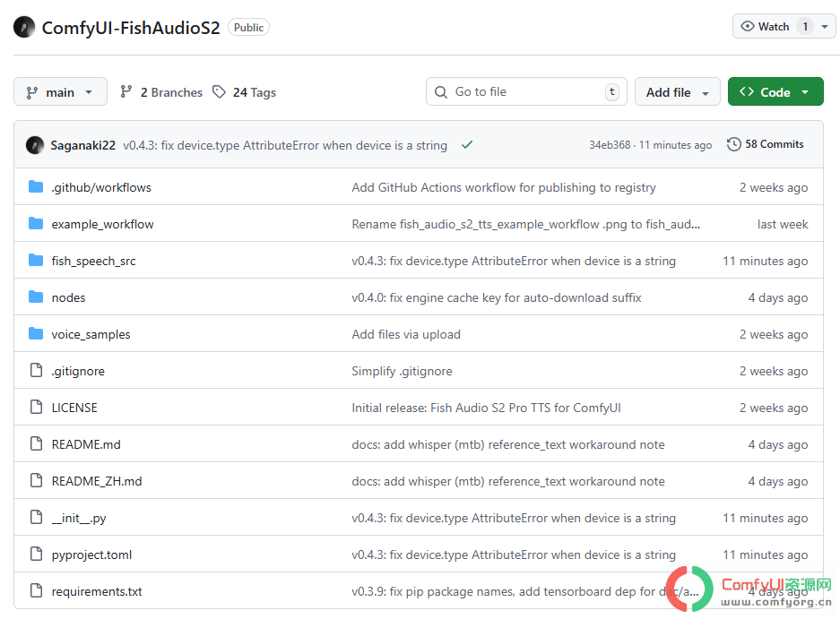Click the file icon for README_ZH.md
Viewport: 840px width, 619px height.
pos(37,481)
